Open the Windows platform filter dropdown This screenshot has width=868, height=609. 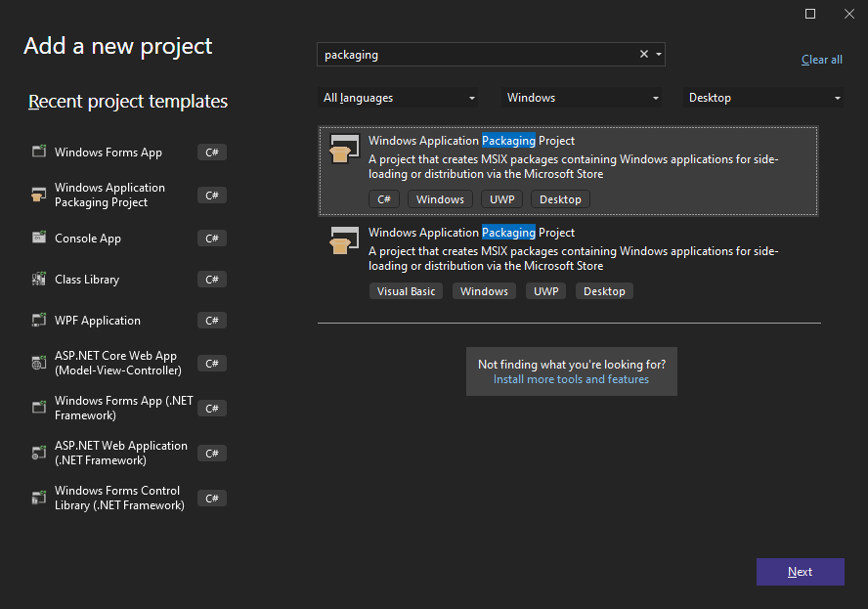coord(582,98)
